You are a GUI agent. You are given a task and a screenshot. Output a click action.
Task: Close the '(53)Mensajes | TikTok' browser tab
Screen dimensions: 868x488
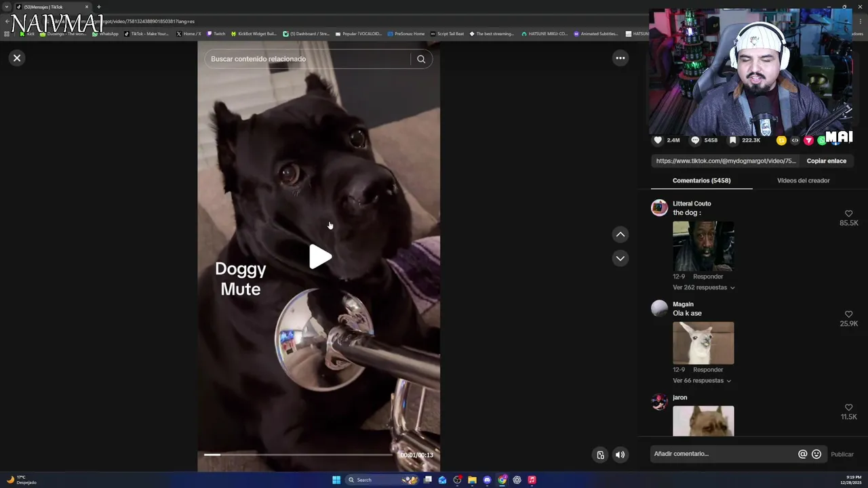click(87, 7)
